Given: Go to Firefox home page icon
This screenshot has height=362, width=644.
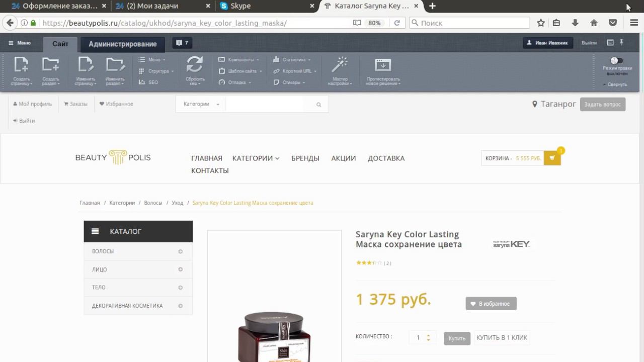Looking at the screenshot, I should click(594, 23).
